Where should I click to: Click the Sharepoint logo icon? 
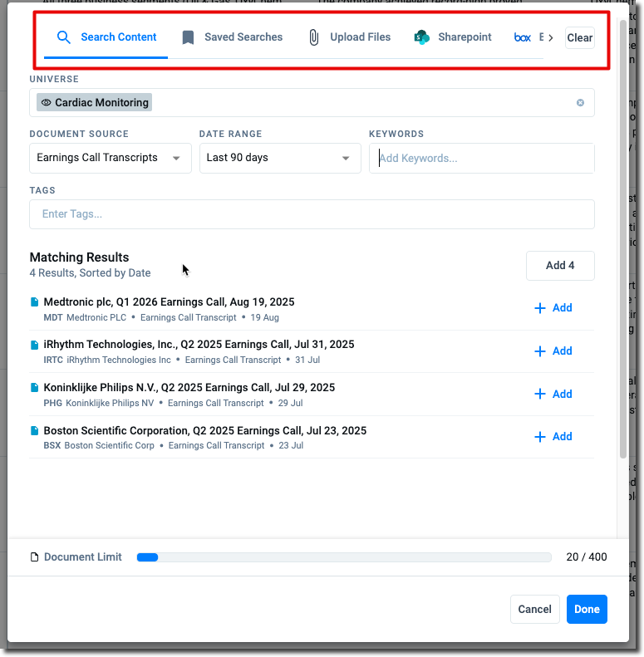point(422,37)
